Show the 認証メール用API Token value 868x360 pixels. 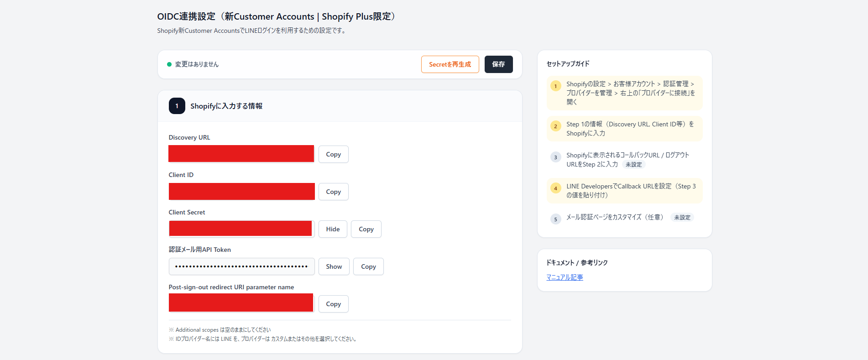(334, 266)
